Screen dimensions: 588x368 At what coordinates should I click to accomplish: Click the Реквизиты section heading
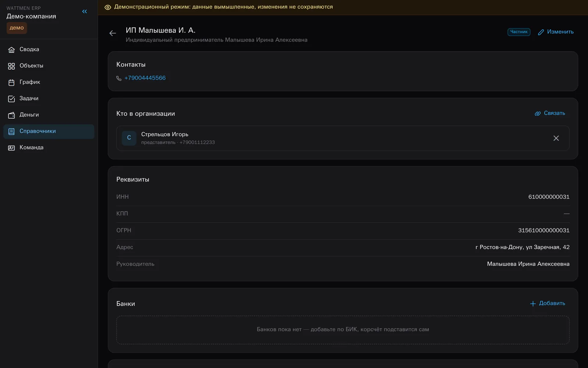click(x=133, y=180)
